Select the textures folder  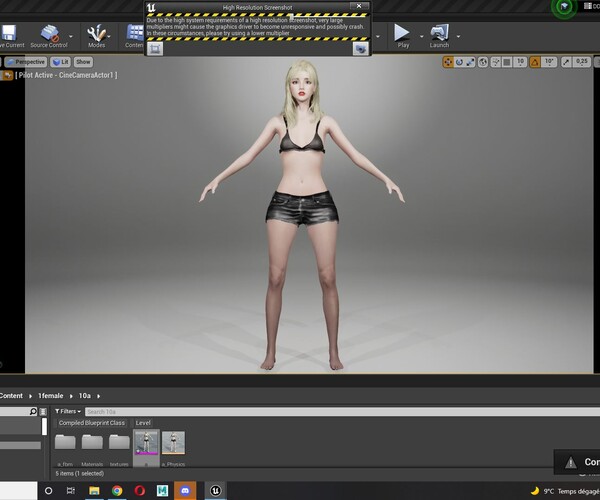(119, 450)
